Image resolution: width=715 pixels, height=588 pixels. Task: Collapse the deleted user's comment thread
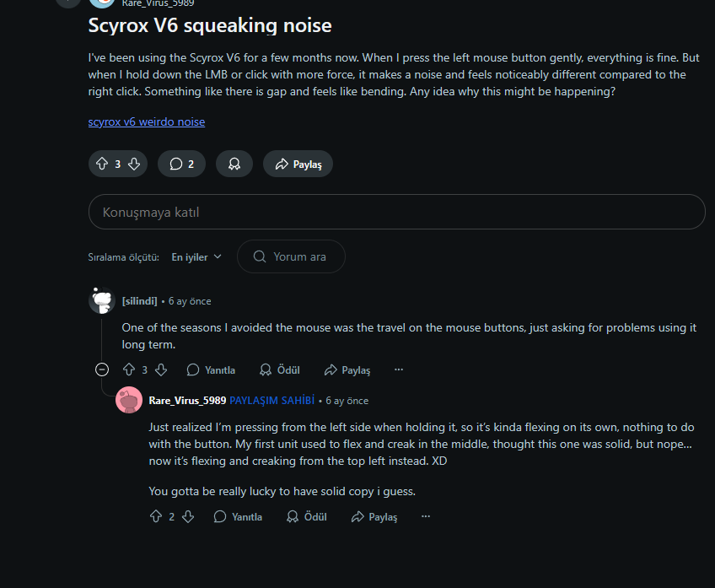(102, 370)
